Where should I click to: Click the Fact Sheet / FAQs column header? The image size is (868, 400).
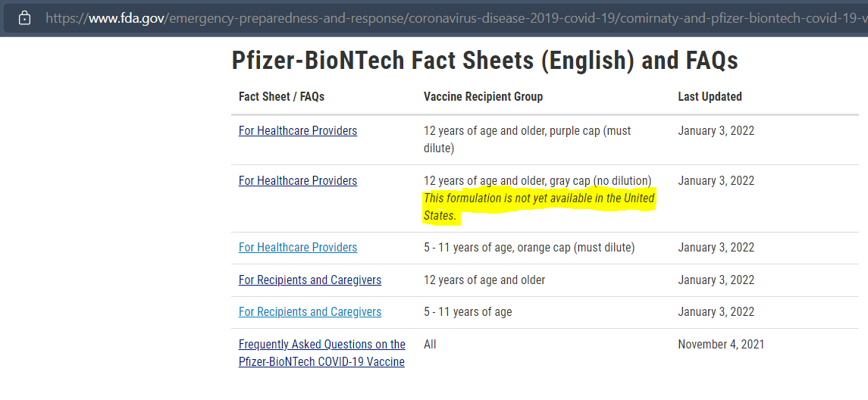[x=281, y=97]
